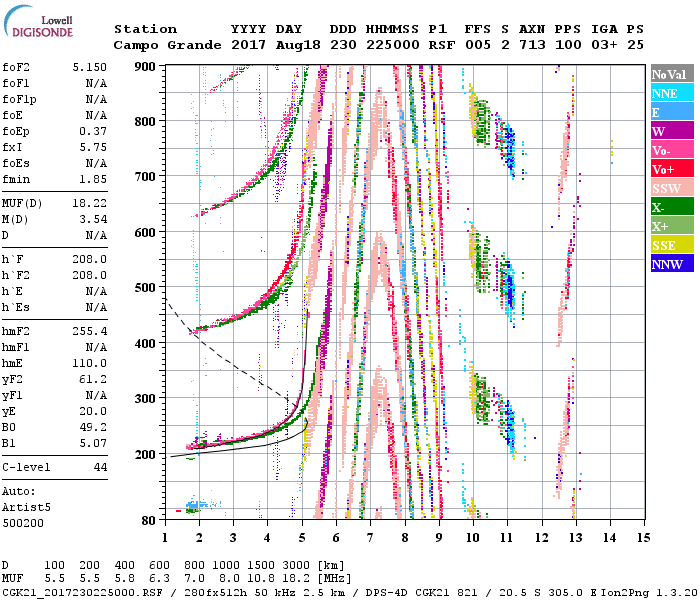Image resolution: width=700 pixels, height=600 pixels.
Task: Click the Aug18 date in header
Action: (298, 45)
